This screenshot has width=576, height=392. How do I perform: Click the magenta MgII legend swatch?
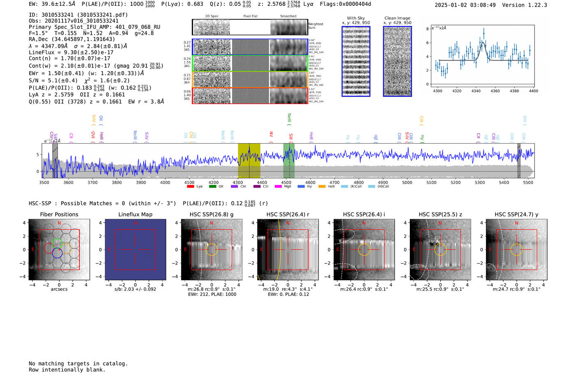point(279,187)
